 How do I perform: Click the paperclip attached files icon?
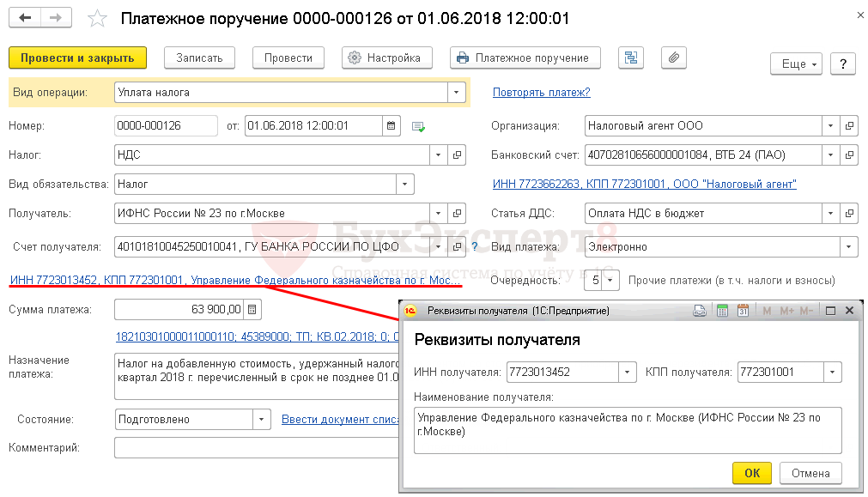pyautogui.click(x=674, y=58)
